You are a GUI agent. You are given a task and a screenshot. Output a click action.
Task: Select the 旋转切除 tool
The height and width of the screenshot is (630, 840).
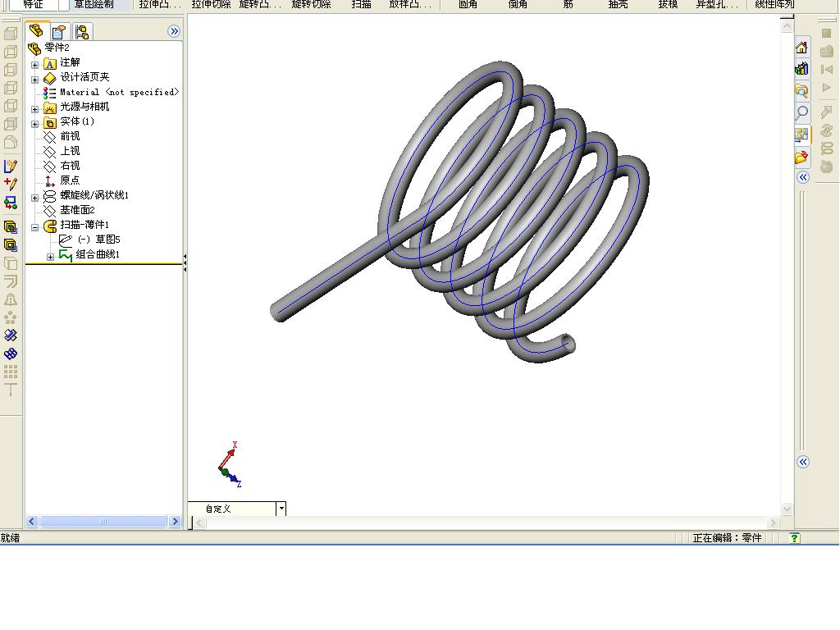tap(311, 5)
